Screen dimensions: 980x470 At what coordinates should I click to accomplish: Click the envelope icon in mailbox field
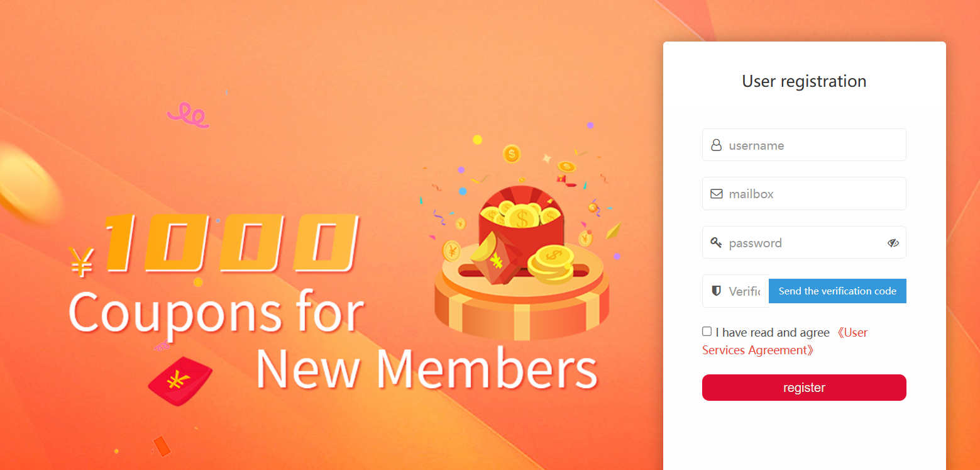pos(716,194)
